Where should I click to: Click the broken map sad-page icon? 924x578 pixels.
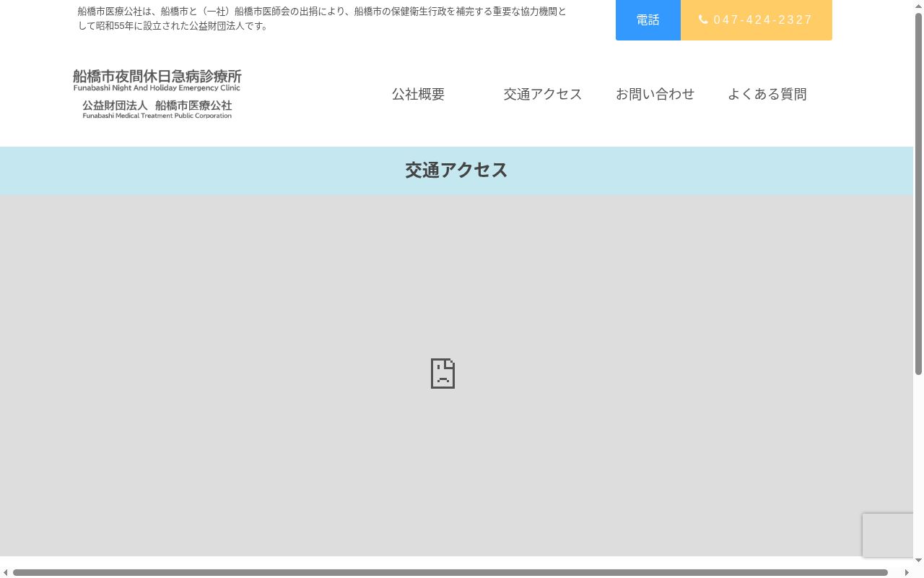pyautogui.click(x=443, y=374)
